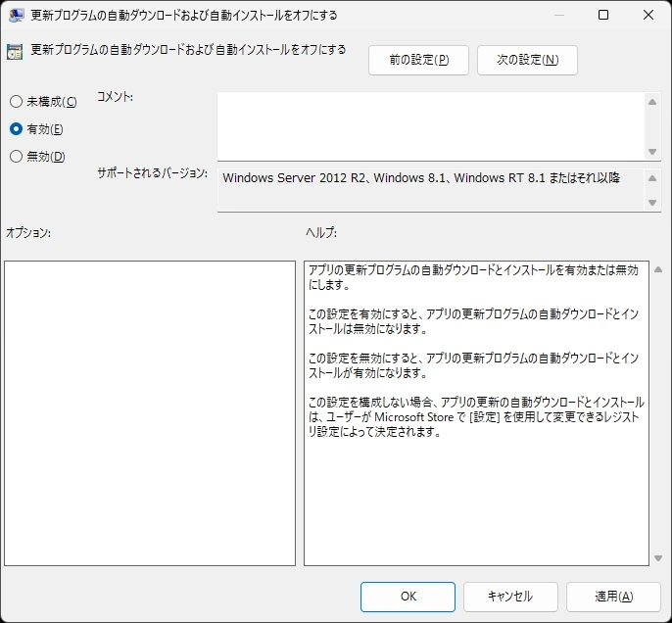
Task: Click help text 'この設定を無効にすると'
Action: point(362,358)
